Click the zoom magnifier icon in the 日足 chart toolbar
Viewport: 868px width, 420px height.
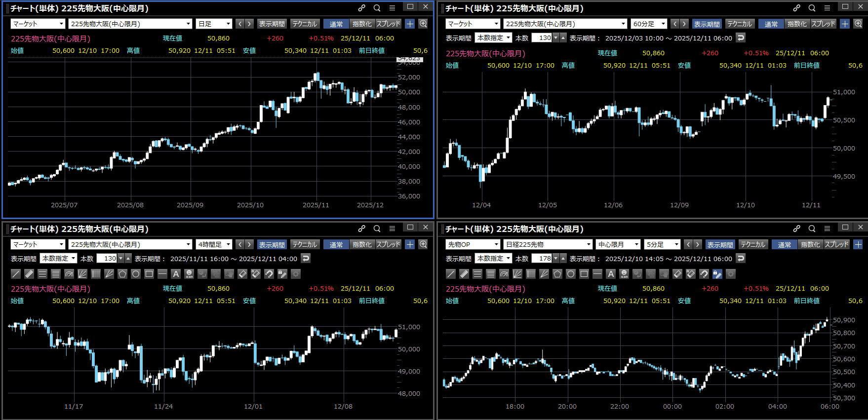coord(423,24)
